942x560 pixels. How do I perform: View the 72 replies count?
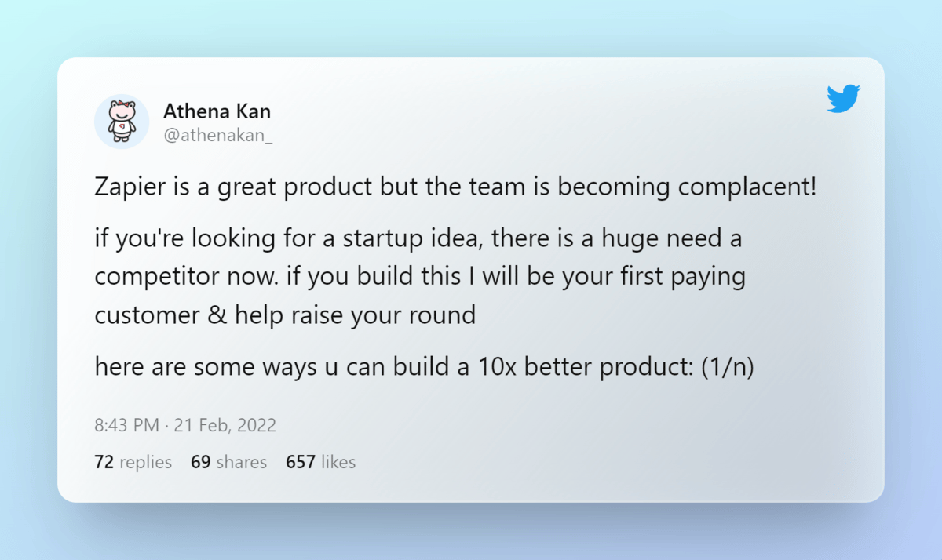133,462
